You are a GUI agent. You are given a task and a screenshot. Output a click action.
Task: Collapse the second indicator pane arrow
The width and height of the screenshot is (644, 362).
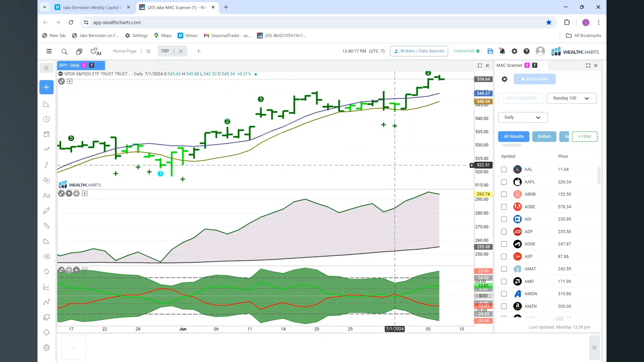[69, 193]
